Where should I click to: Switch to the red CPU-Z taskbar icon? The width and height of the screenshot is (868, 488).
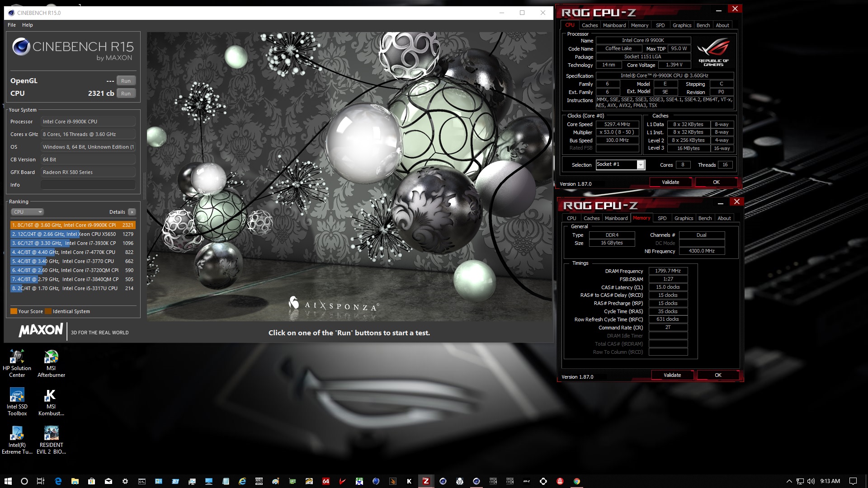click(426, 481)
